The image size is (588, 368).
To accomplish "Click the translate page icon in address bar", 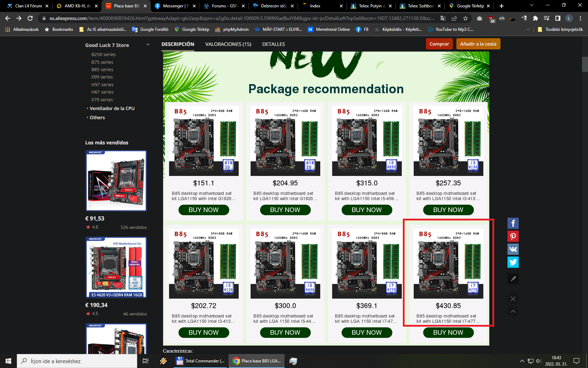I will click(x=443, y=18).
